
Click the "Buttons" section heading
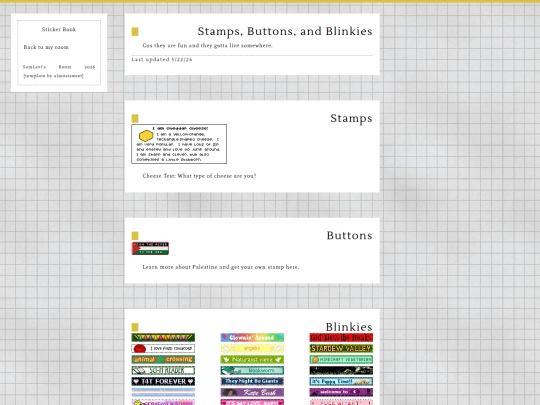click(350, 236)
